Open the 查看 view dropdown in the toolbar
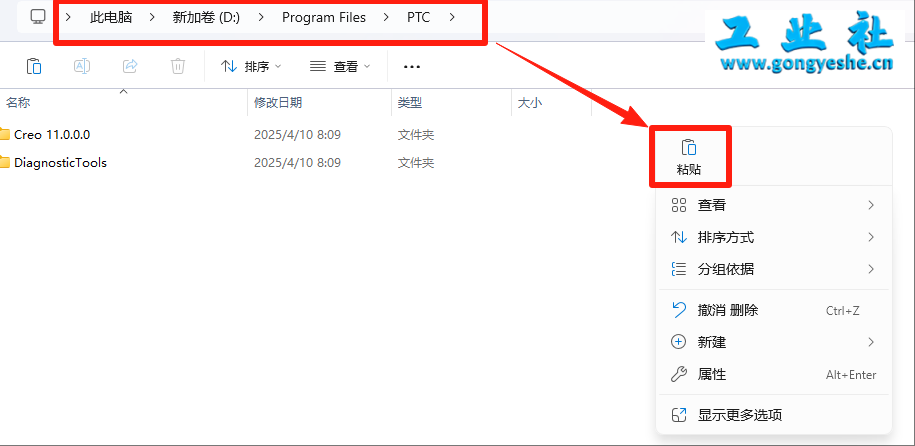915x446 pixels. click(340, 67)
